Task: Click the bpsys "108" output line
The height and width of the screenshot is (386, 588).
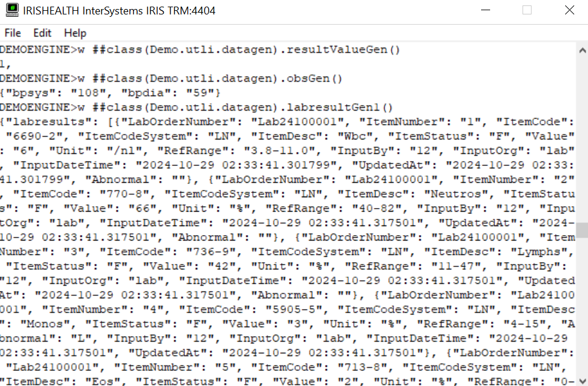Action: 111,93
